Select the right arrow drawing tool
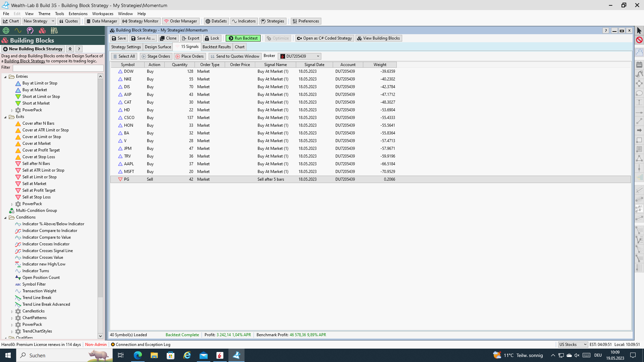This screenshot has height=362, width=644. pyautogui.click(x=639, y=130)
